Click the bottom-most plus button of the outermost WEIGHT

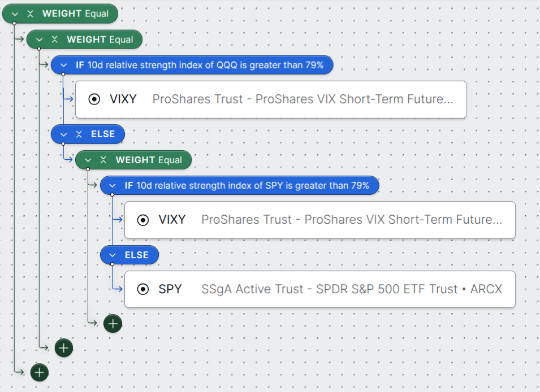point(39,372)
